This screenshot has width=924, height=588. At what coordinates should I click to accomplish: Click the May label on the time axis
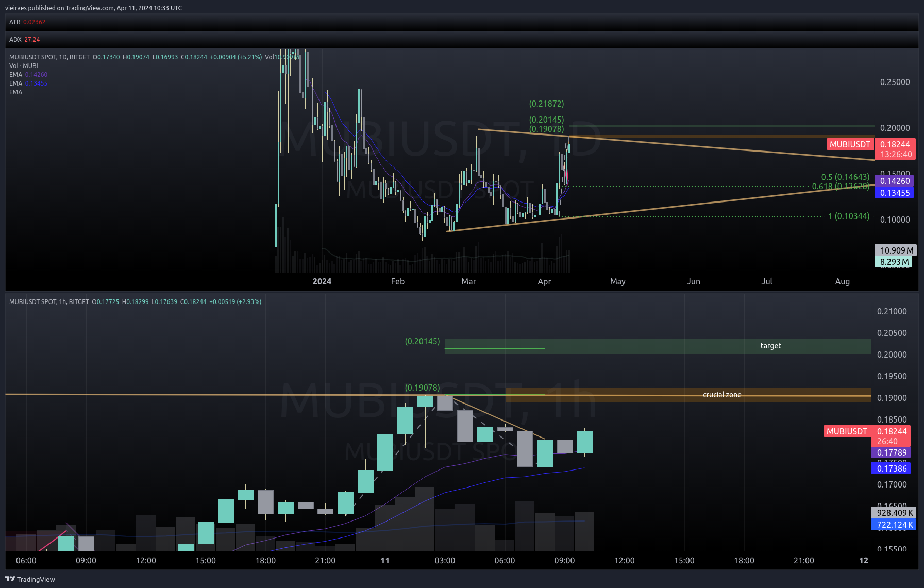pos(618,282)
